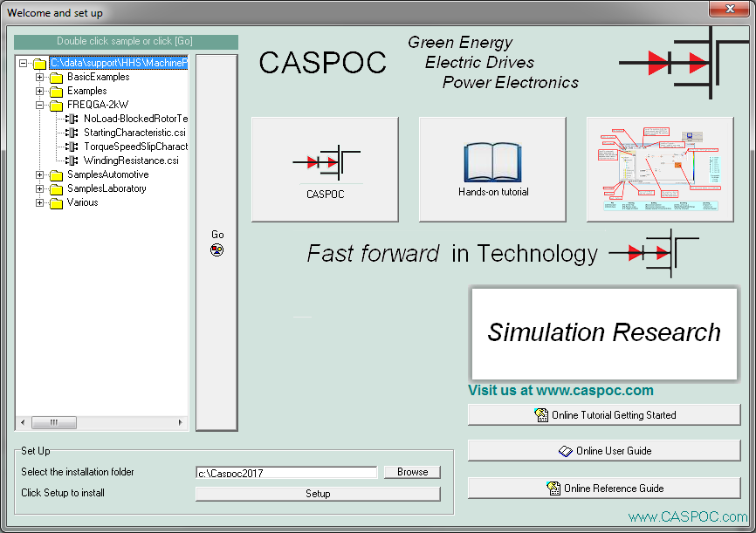This screenshot has height=533, width=756.
Task: Select the BasicExamples folder label
Action: [x=99, y=77]
